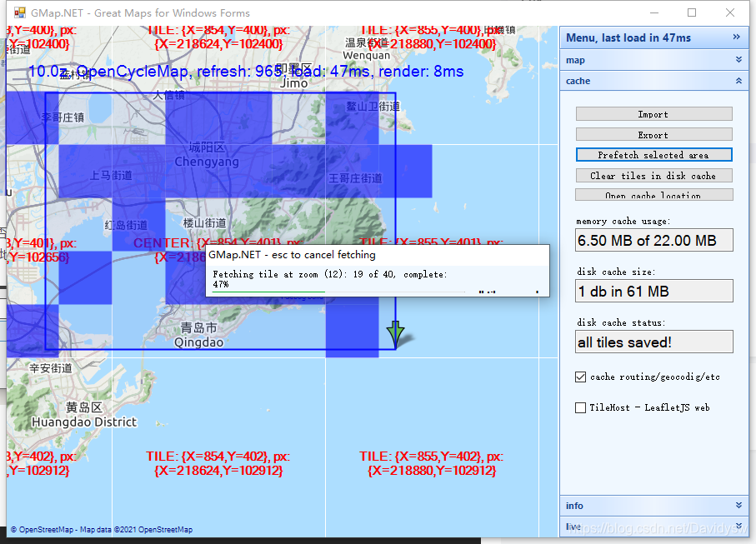This screenshot has height=544, width=756.
Task: Close the GMap.NET window
Action: point(730,12)
